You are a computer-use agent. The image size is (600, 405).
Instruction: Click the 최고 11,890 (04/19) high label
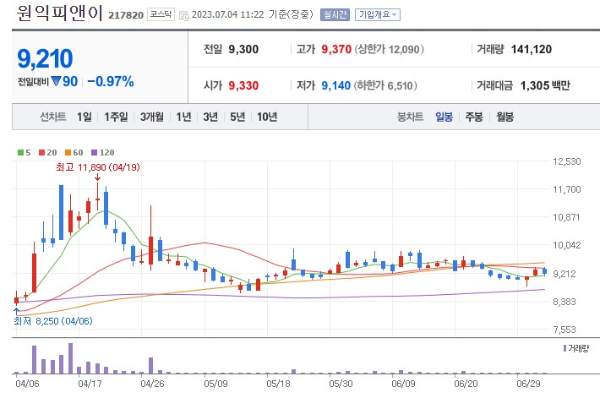(98, 167)
